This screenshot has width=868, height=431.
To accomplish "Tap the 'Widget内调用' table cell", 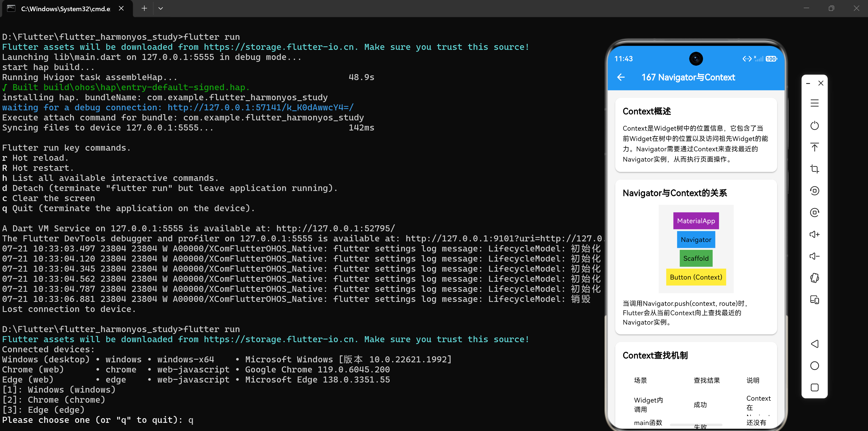I will (648, 405).
